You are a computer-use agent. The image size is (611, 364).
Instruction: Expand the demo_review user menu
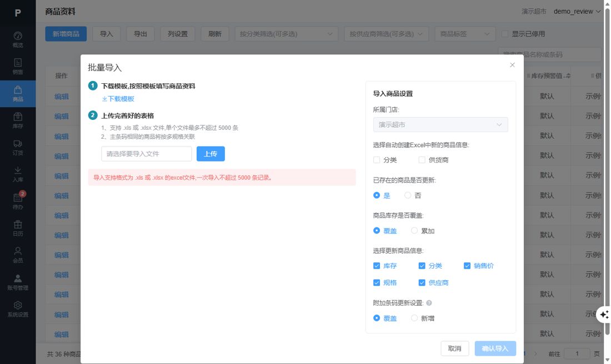(x=577, y=11)
